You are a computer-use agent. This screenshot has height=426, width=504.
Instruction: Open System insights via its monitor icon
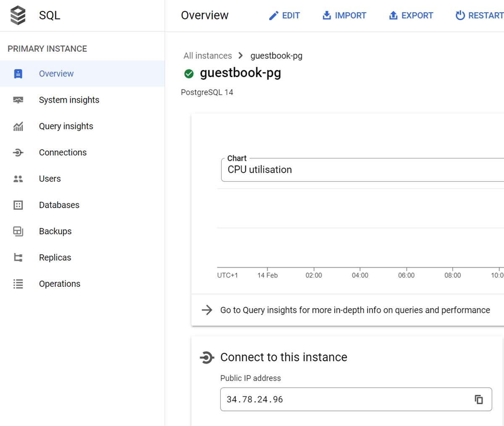(18, 100)
